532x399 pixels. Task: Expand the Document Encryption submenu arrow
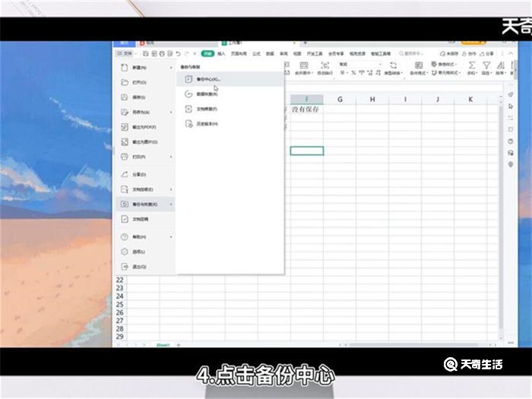coord(171,189)
